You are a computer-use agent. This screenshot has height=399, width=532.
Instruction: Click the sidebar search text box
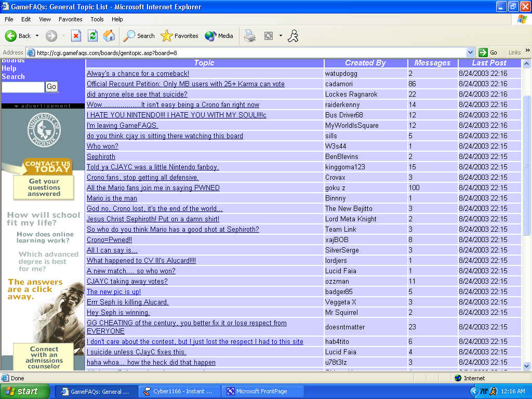click(23, 87)
